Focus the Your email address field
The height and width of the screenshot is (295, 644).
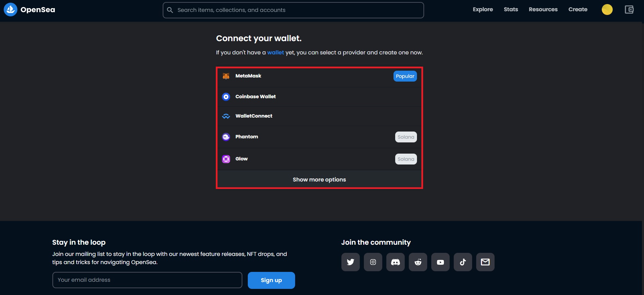tap(147, 280)
